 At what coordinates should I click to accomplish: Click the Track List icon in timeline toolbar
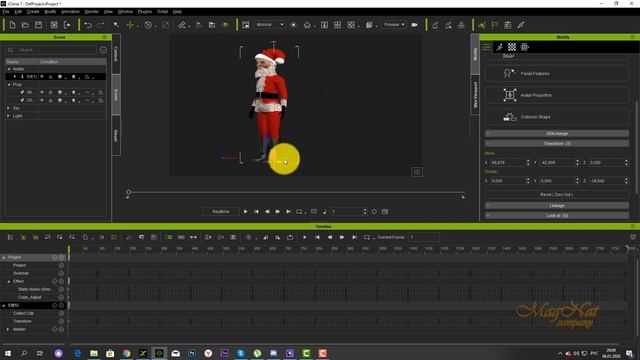[10, 237]
